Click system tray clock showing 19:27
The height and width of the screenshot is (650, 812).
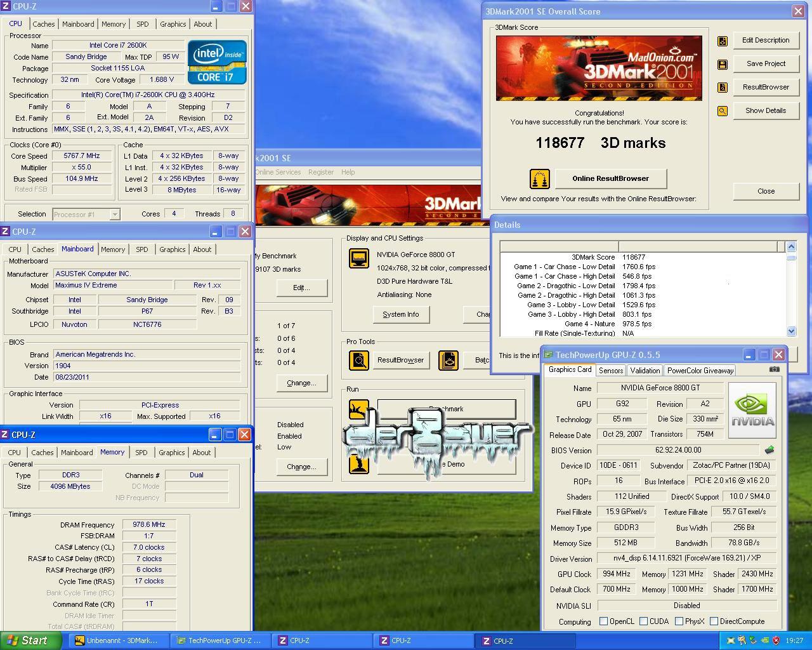pos(794,640)
